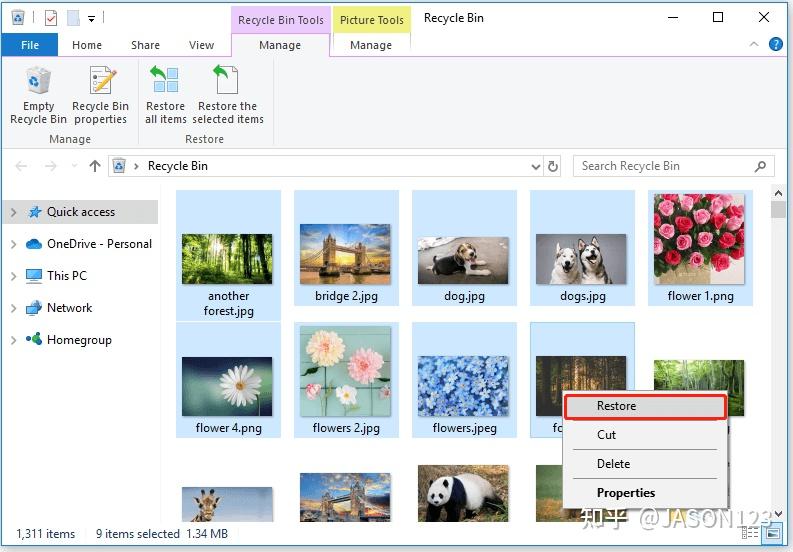Expand the Quick access tree node

point(14,213)
